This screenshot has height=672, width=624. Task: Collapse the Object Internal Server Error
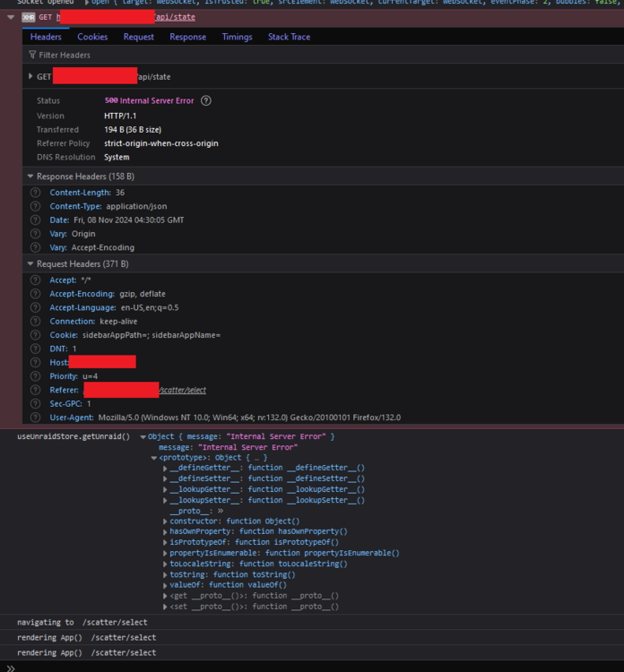143,436
